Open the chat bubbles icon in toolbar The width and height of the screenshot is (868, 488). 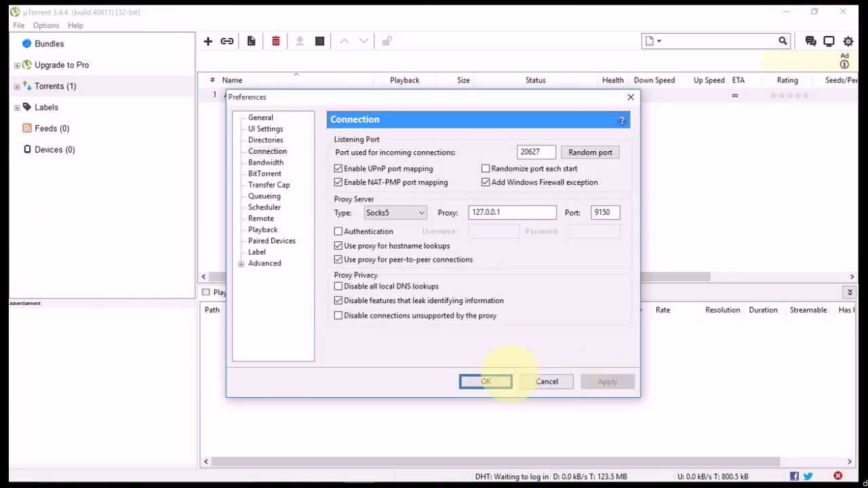pos(810,41)
